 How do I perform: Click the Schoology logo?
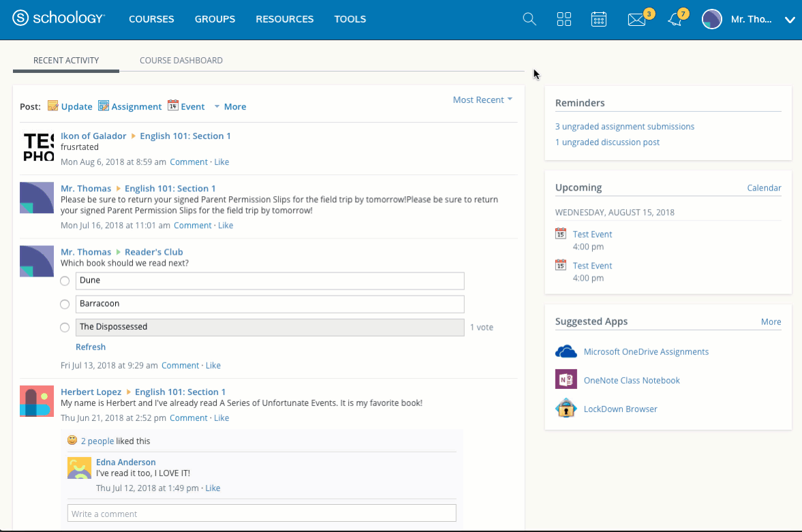[x=59, y=19]
